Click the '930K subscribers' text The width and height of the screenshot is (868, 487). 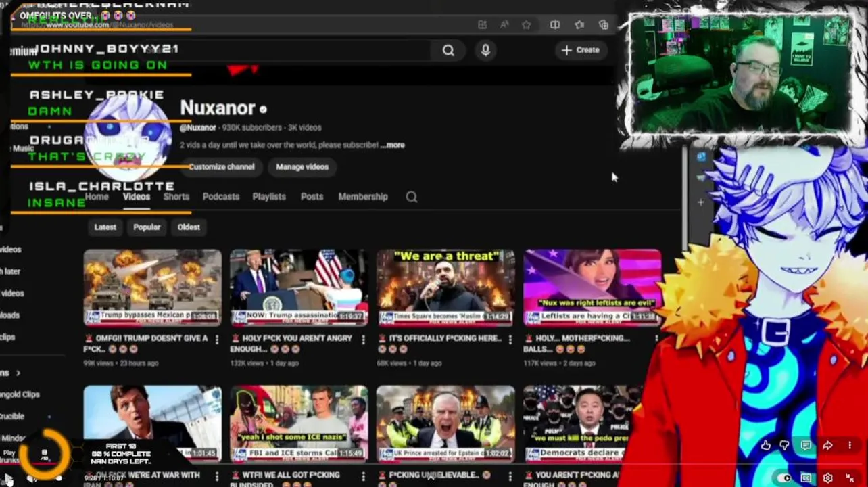pyautogui.click(x=251, y=127)
